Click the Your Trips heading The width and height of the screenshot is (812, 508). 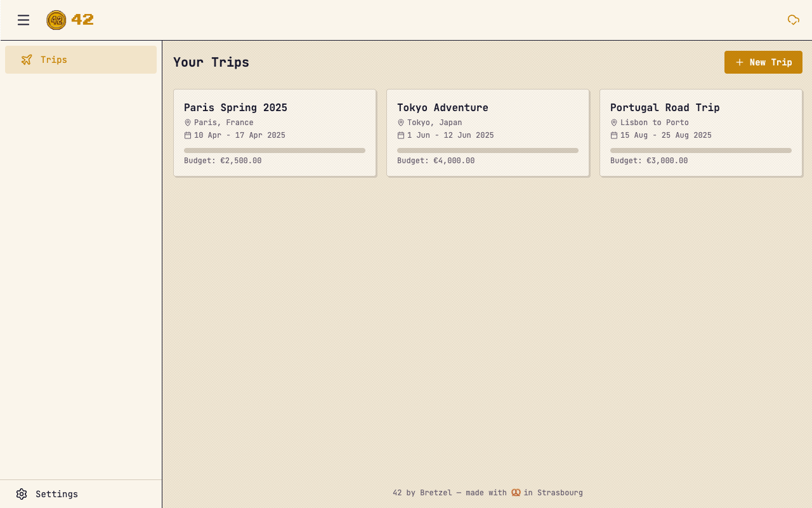[x=211, y=62]
